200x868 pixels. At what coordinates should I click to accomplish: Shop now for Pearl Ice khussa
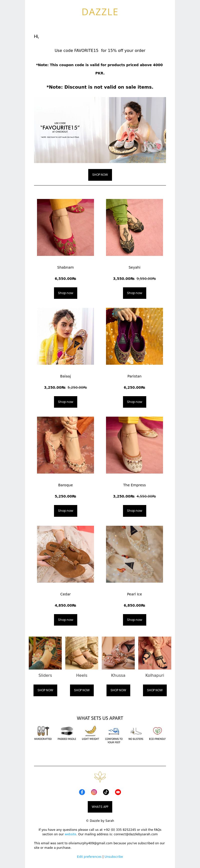point(134,620)
